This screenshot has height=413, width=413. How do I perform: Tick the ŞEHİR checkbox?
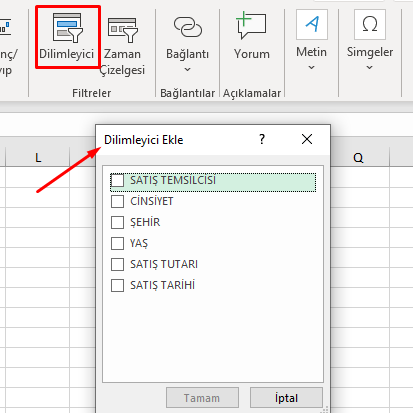(117, 222)
